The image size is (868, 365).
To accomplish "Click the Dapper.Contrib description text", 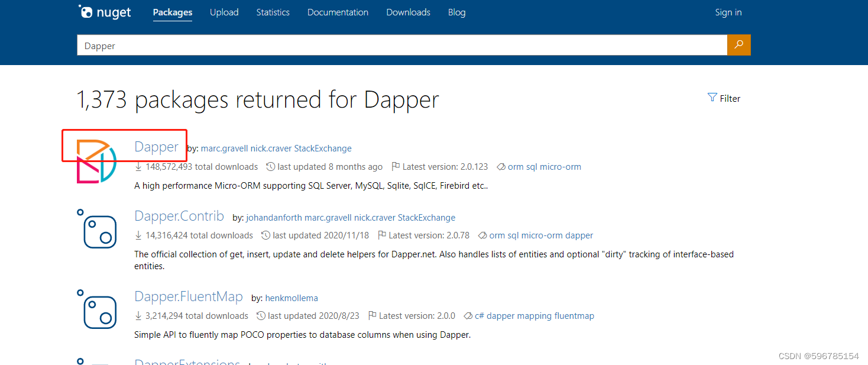I will pyautogui.click(x=434, y=260).
